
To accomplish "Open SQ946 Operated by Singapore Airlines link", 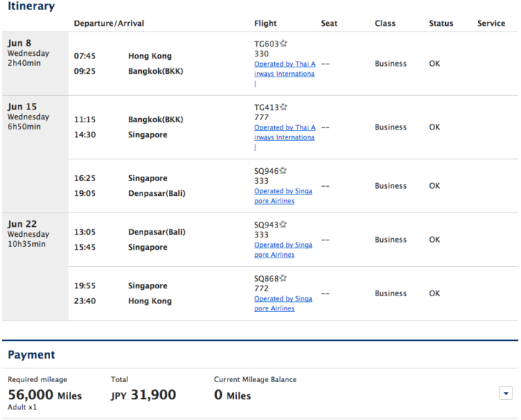I will [x=283, y=196].
